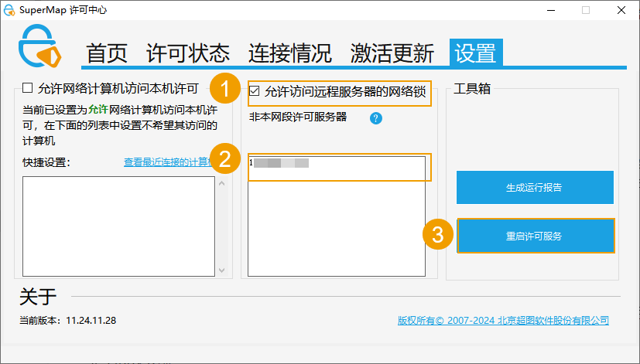Screen dimensions: 640x364
Task: Click the 非本网段许可服务器 address input box
Action: (337, 216)
